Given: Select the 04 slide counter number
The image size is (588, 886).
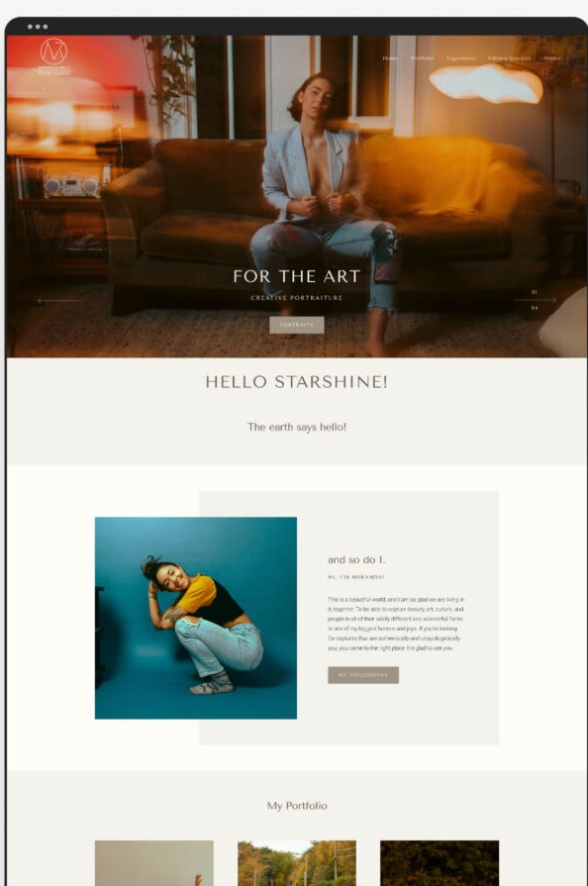Looking at the screenshot, I should pos(535,308).
